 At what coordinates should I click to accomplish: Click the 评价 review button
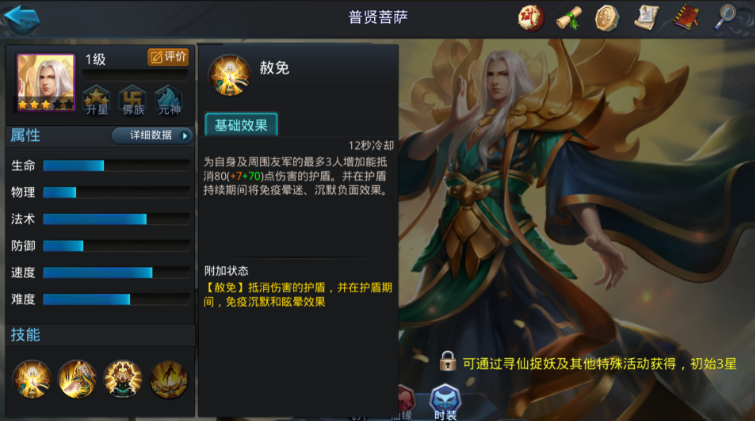point(168,57)
